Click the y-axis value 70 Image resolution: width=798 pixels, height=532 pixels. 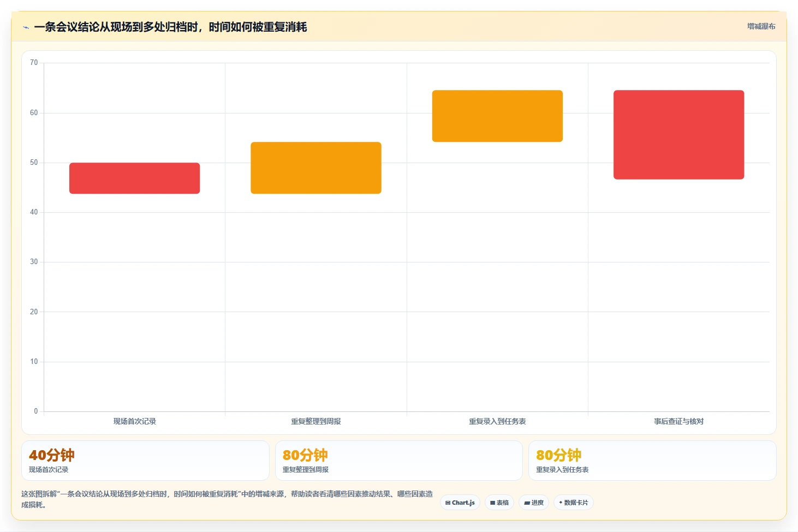(x=34, y=63)
